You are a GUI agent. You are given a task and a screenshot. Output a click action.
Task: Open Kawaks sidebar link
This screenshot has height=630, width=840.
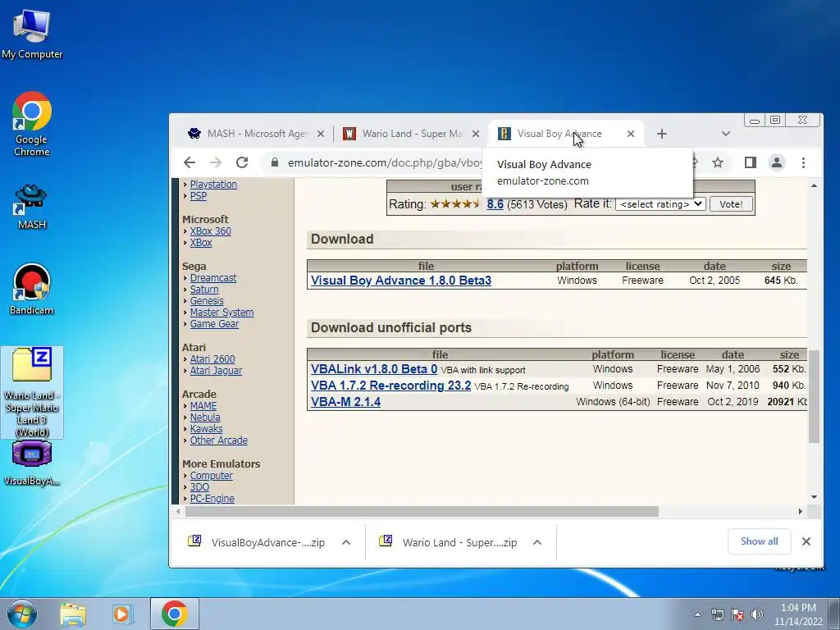206,429
